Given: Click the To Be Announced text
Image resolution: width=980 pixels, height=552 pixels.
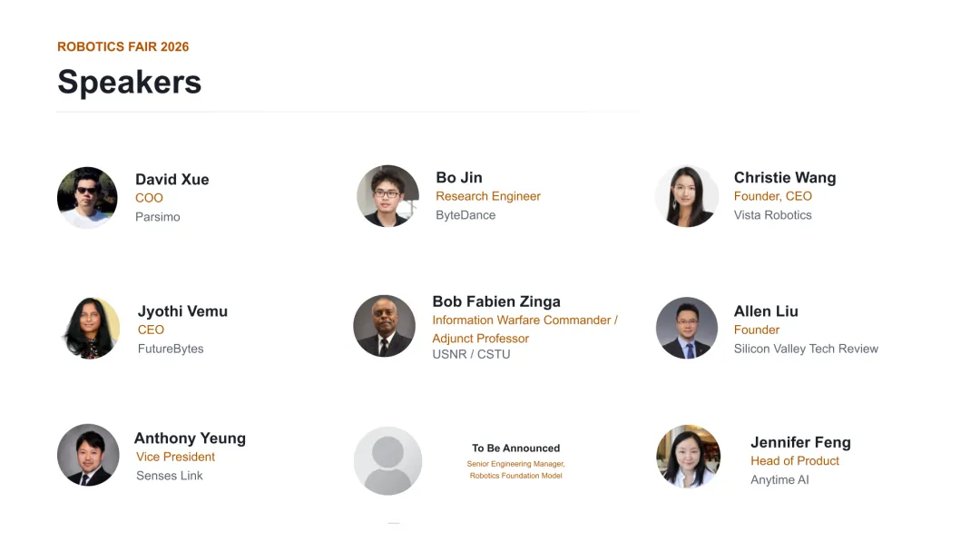Looking at the screenshot, I should point(516,448).
